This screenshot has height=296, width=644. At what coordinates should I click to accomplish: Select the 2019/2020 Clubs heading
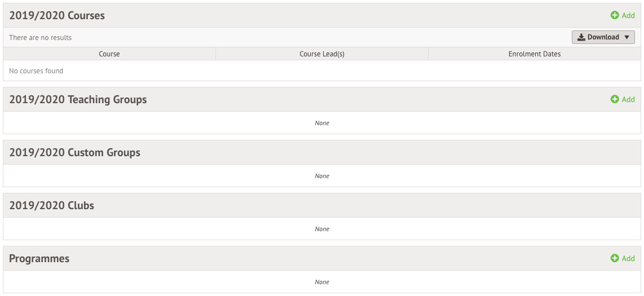point(52,205)
